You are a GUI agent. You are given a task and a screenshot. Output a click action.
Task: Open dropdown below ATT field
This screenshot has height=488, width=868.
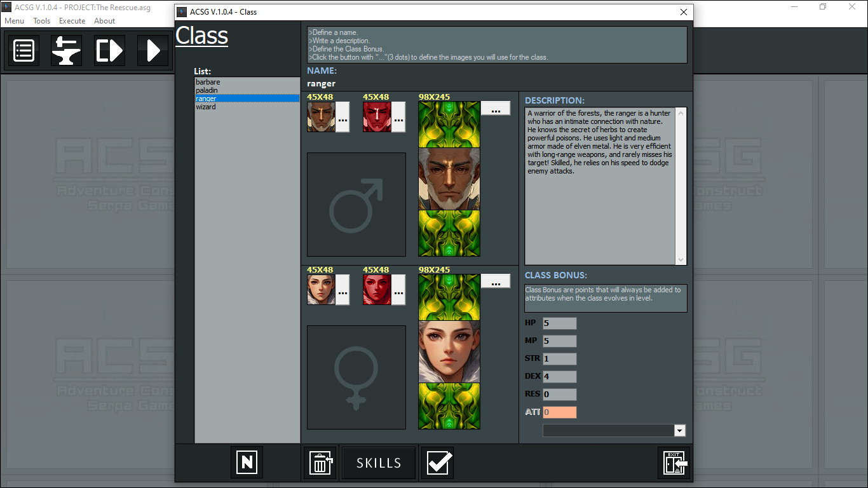pos(680,431)
